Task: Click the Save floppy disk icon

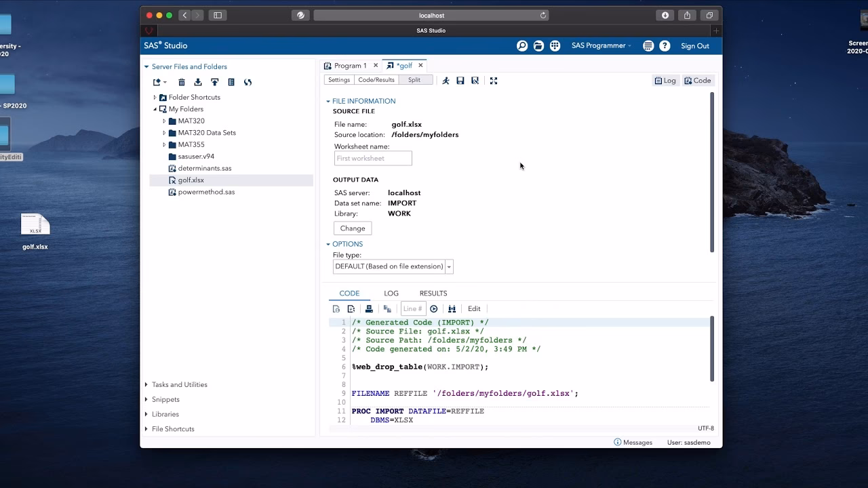Action: (x=460, y=81)
